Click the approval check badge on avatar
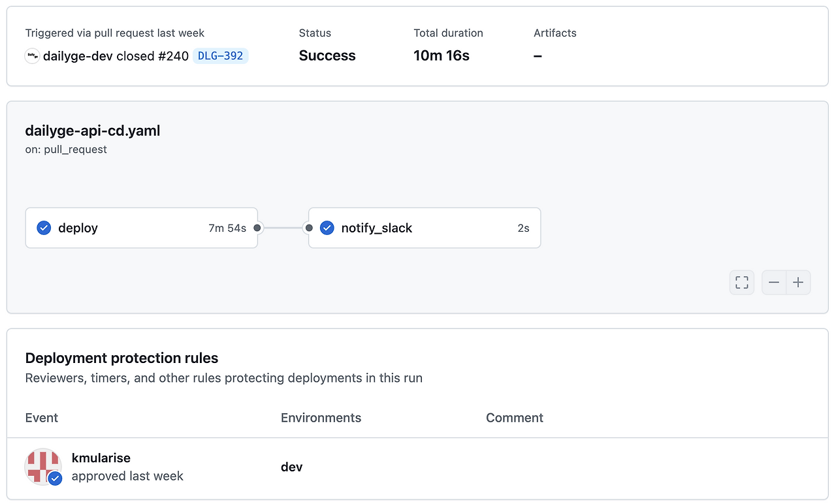 point(56,478)
